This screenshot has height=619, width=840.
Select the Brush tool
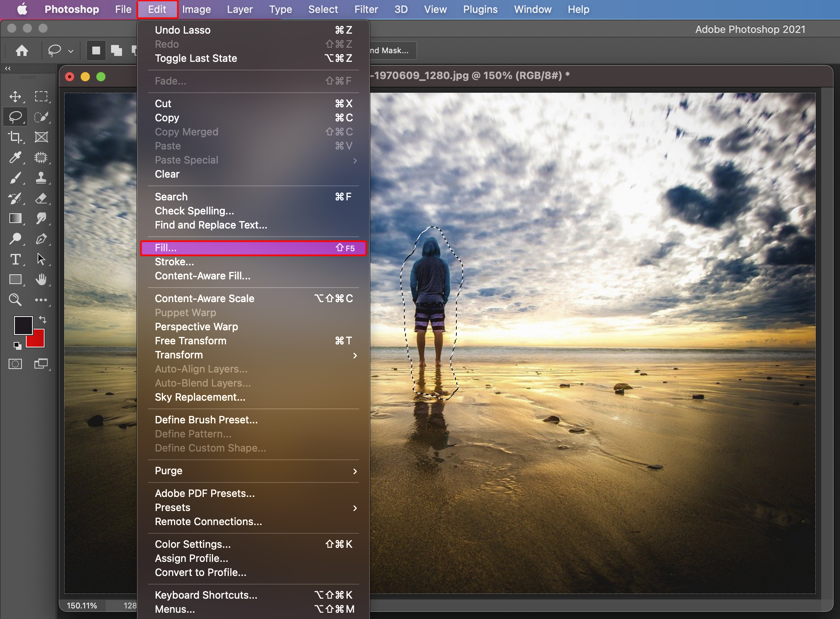click(x=15, y=178)
